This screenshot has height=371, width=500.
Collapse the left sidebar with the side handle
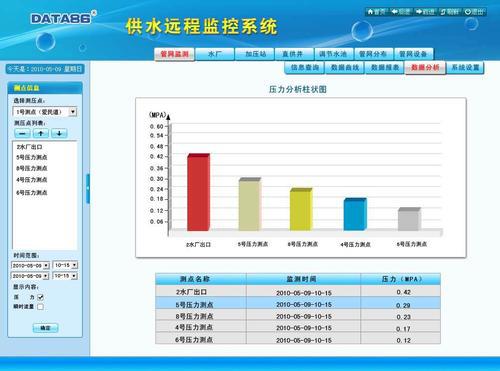tap(88, 188)
